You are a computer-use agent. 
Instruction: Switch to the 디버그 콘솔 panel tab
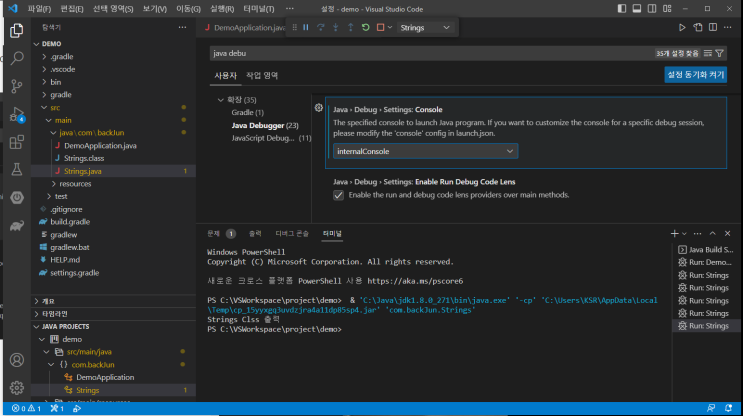[x=292, y=233]
